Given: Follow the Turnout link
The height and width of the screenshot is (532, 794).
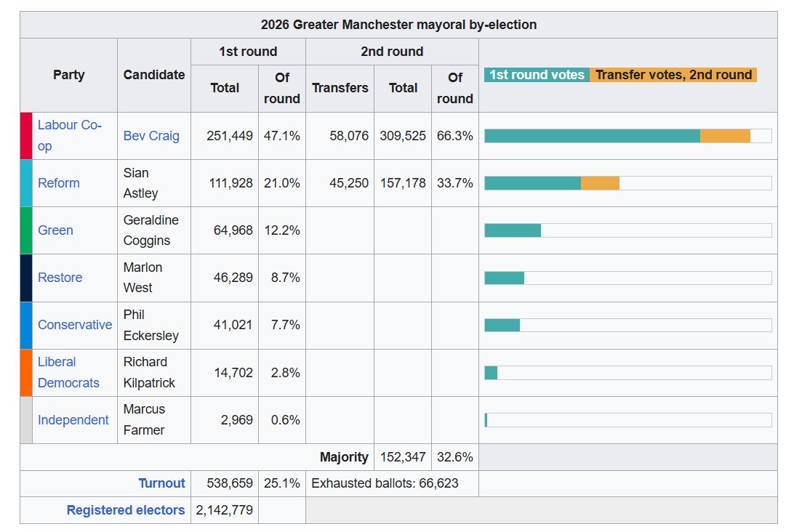Looking at the screenshot, I should tap(161, 483).
